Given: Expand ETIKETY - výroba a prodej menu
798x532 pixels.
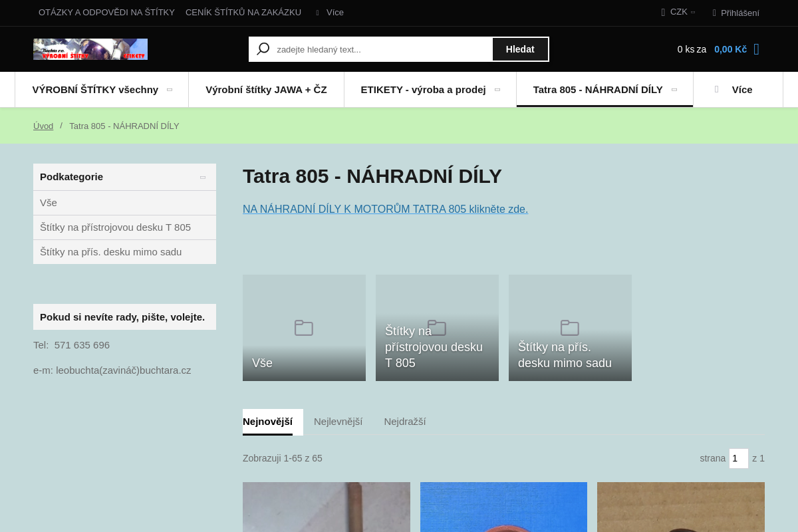Looking at the screenshot, I should [497, 90].
